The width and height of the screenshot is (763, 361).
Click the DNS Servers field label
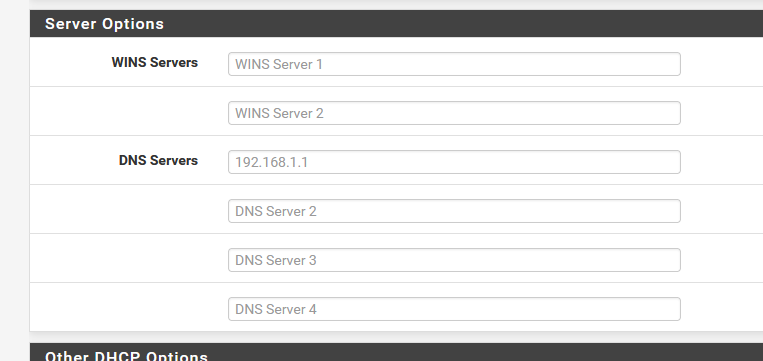point(158,160)
